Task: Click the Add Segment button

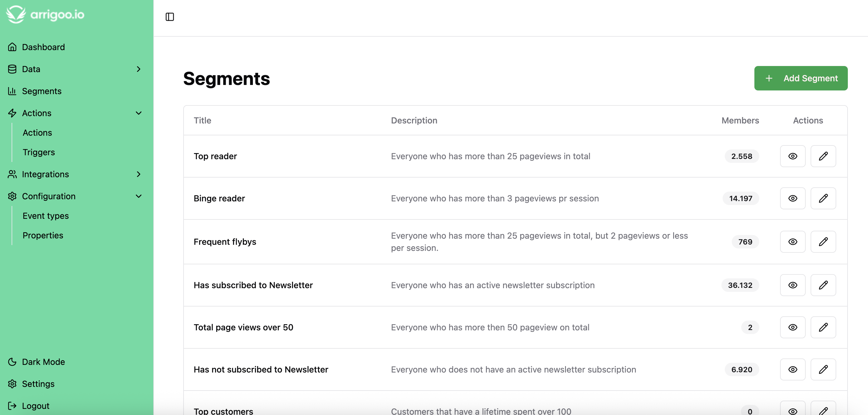Action: click(x=800, y=78)
